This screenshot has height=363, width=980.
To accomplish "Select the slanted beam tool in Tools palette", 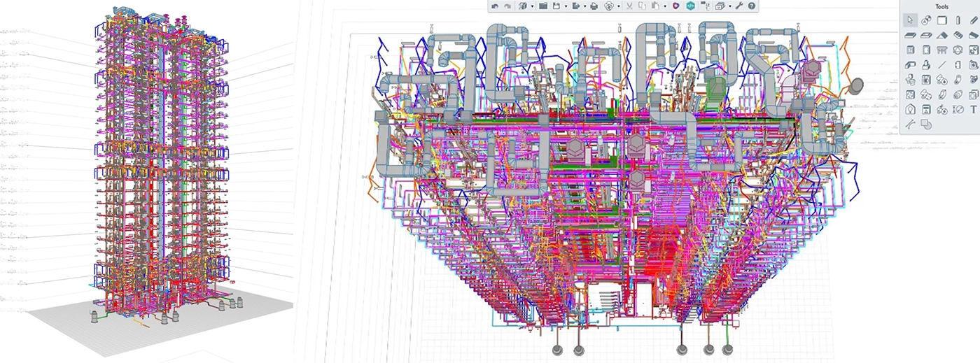I will (x=974, y=20).
